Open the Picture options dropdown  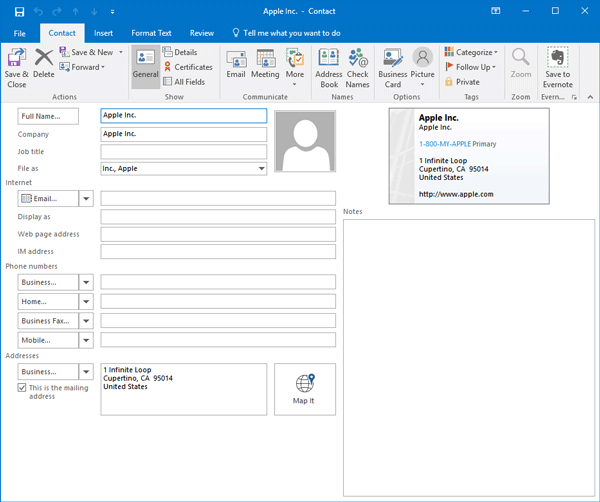pyautogui.click(x=422, y=68)
